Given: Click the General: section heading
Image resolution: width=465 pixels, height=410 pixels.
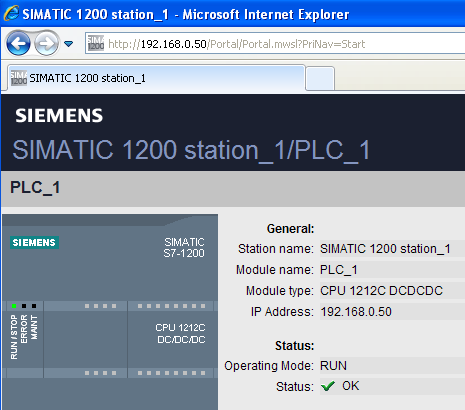Looking at the screenshot, I should pos(290,229).
